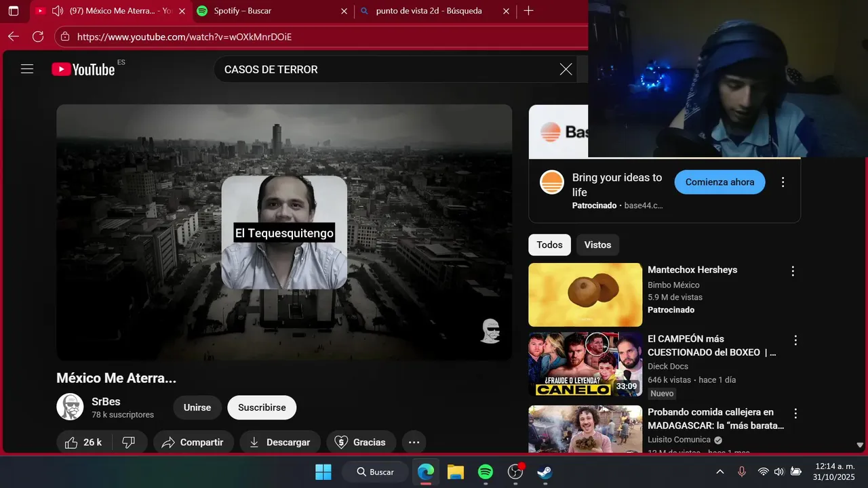Open the SrBes channel avatar
Image resolution: width=868 pixels, height=488 pixels.
tap(70, 407)
